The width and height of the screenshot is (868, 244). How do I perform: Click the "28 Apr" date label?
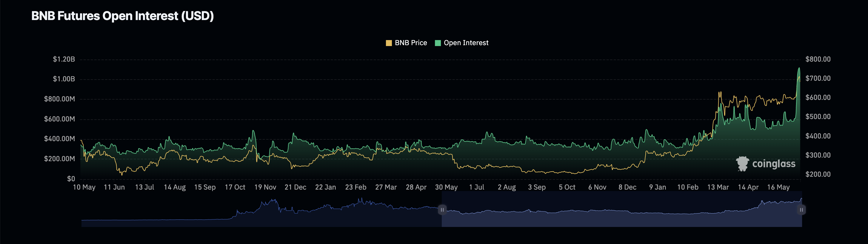coord(416,187)
